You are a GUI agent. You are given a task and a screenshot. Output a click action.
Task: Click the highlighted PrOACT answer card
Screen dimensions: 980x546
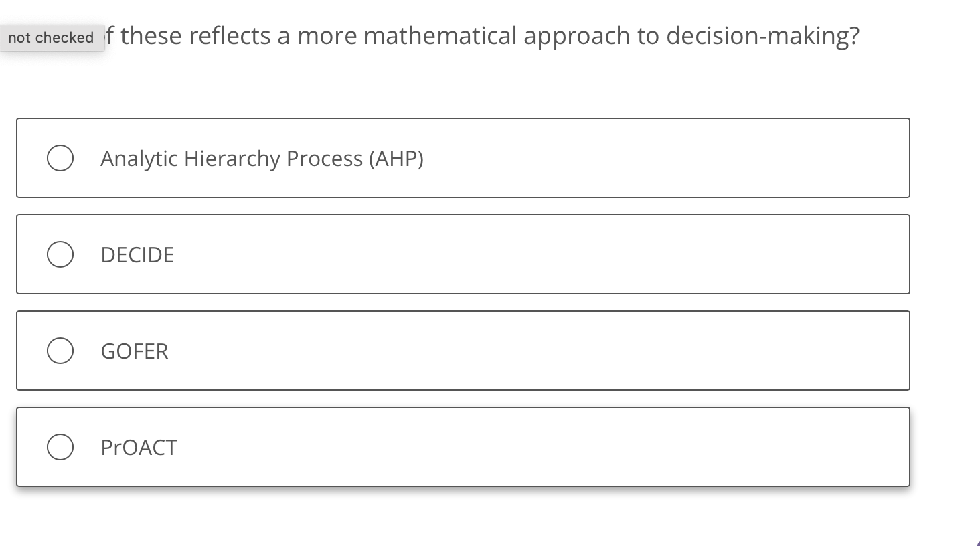click(x=462, y=446)
